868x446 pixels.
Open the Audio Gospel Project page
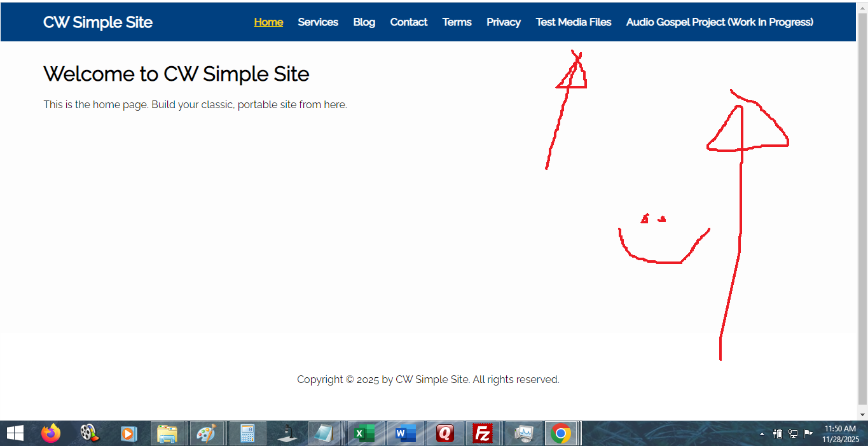point(719,22)
